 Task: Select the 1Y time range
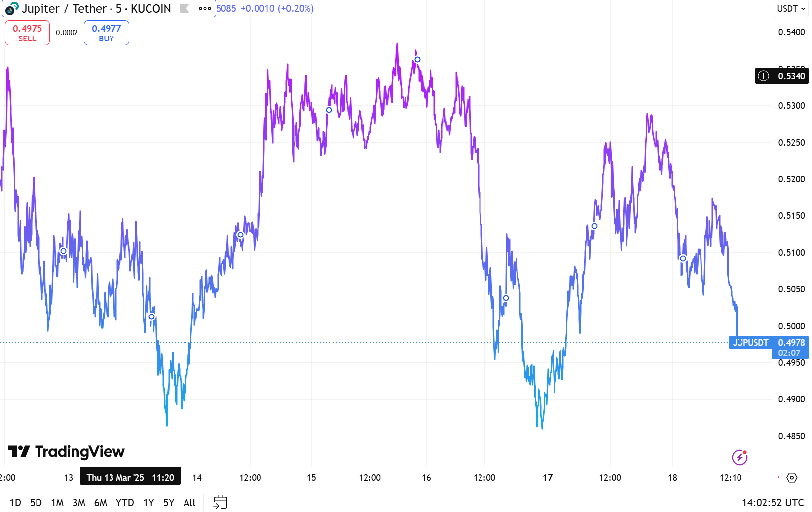(x=148, y=502)
